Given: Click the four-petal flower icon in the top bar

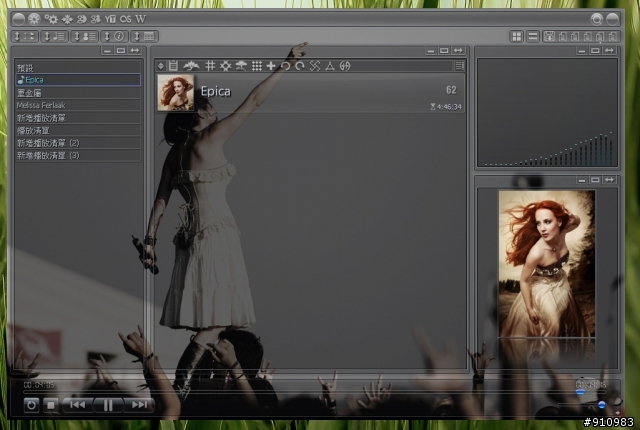Looking at the screenshot, I should [67, 19].
